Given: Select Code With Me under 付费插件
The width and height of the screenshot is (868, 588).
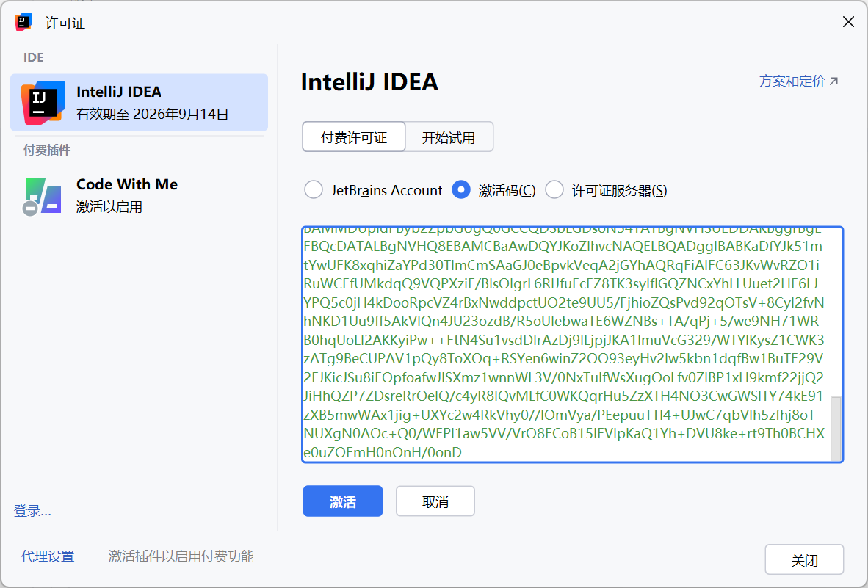Looking at the screenshot, I should coord(140,195).
